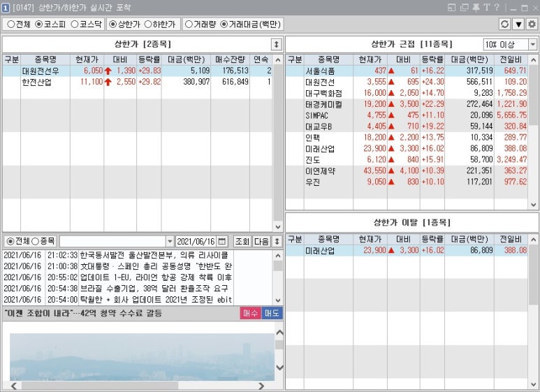Click the red 매수 button
This screenshot has height=392, width=540.
250,313
